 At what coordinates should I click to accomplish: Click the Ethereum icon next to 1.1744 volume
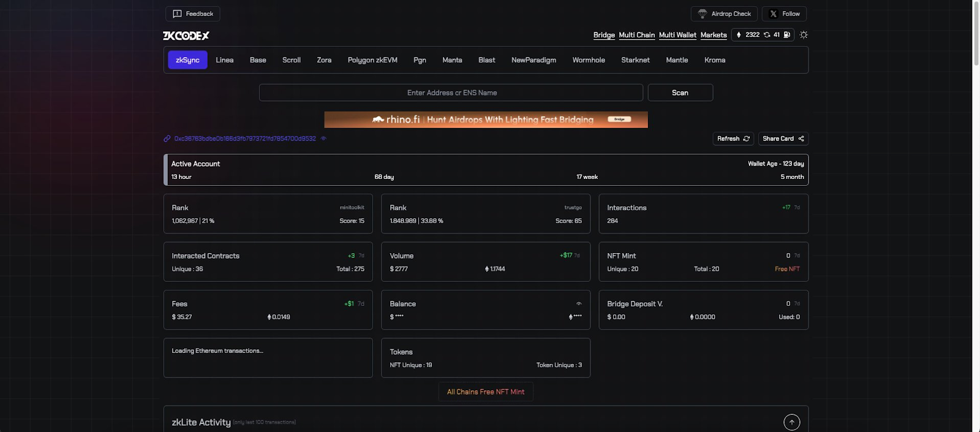tap(487, 269)
